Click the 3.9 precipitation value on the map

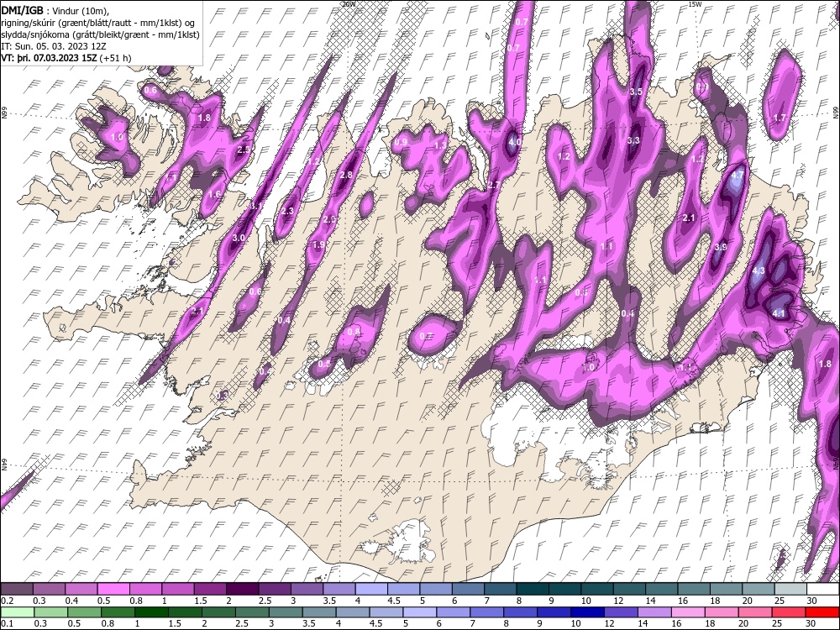[x=721, y=247]
